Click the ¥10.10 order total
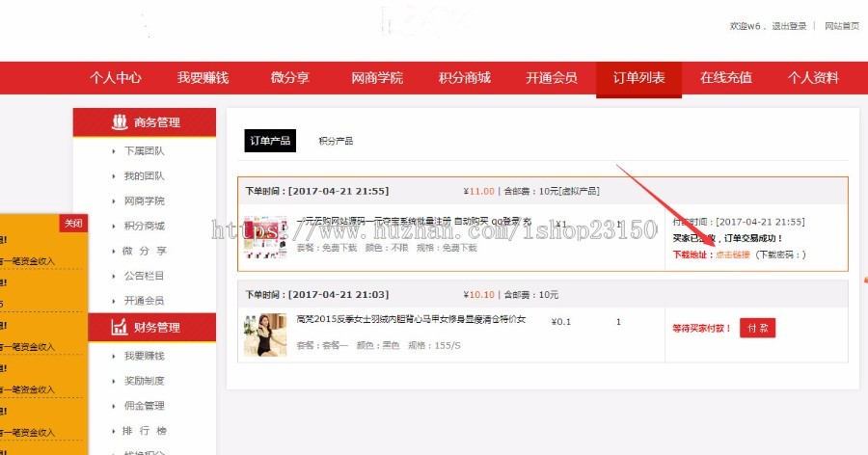The width and height of the screenshot is (868, 455). [x=478, y=294]
